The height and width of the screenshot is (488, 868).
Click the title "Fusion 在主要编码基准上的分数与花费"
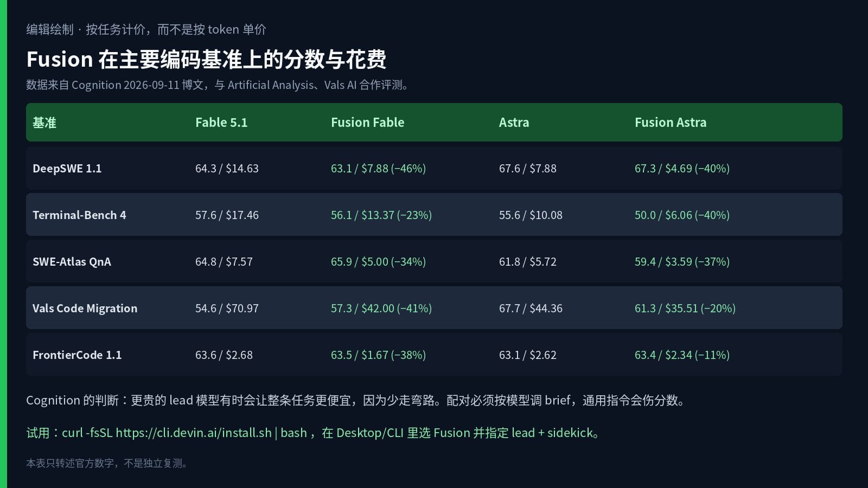pos(206,59)
